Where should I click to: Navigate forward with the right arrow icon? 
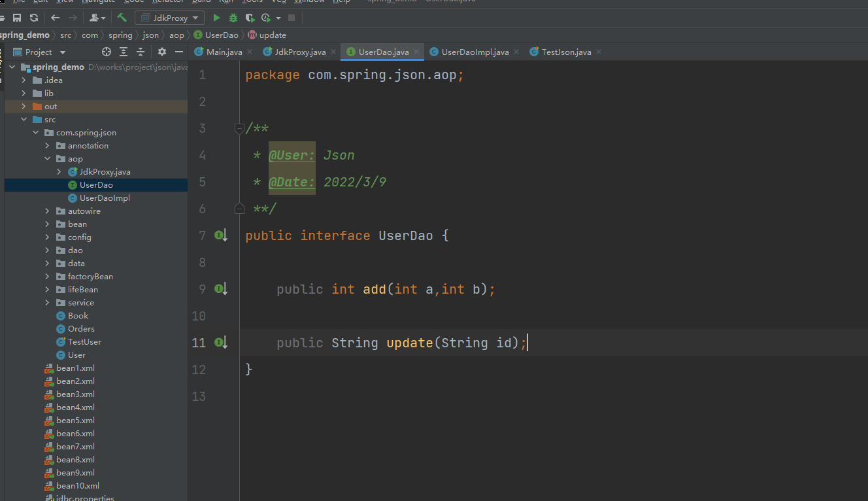point(73,18)
